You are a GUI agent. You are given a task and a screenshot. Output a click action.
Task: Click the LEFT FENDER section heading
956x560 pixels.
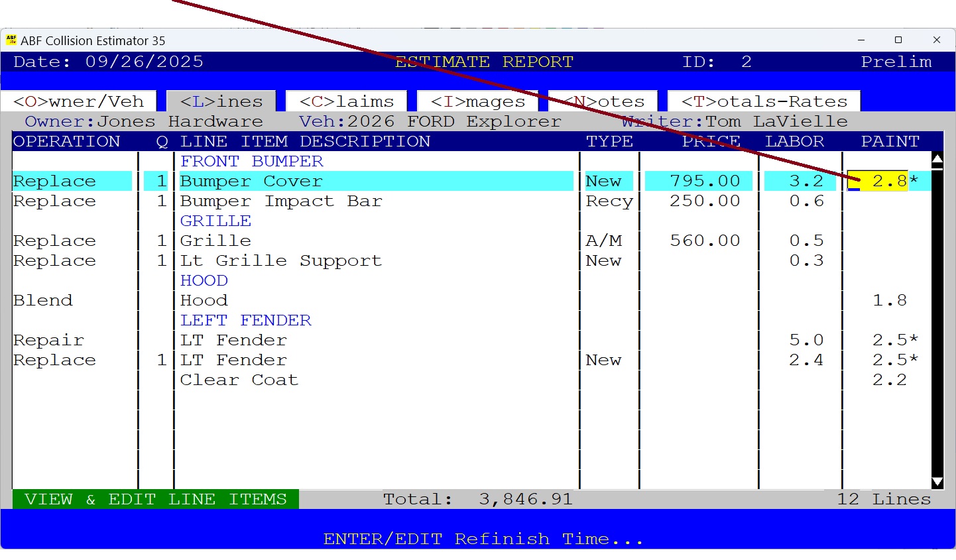click(x=245, y=319)
